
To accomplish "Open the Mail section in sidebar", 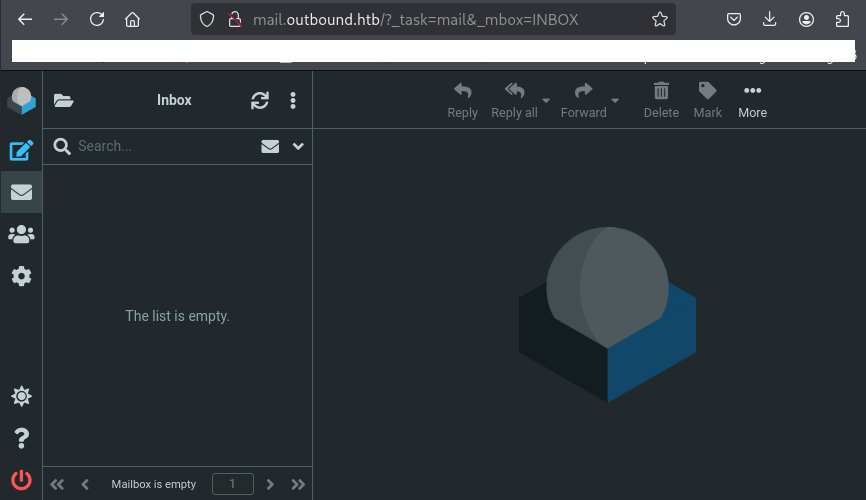I will (21, 192).
